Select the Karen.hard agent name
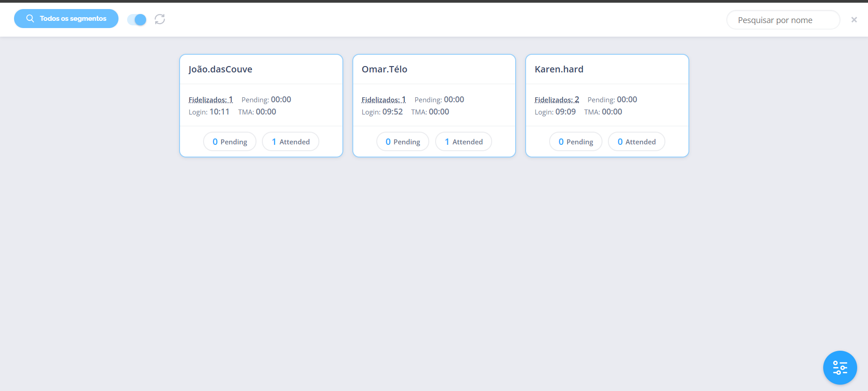This screenshot has width=868, height=391. [559, 69]
